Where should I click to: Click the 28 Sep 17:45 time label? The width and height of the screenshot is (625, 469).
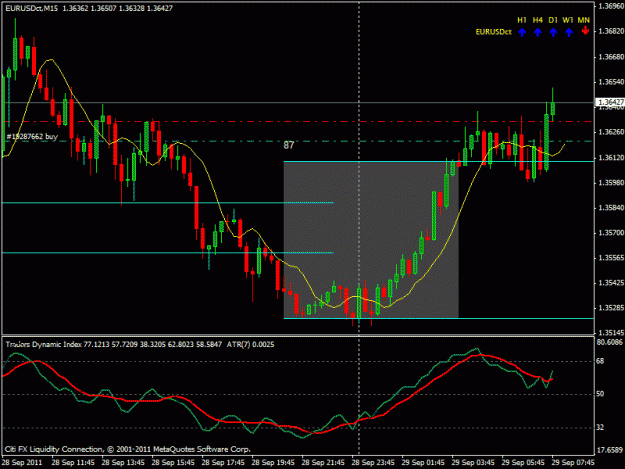[x=223, y=463]
